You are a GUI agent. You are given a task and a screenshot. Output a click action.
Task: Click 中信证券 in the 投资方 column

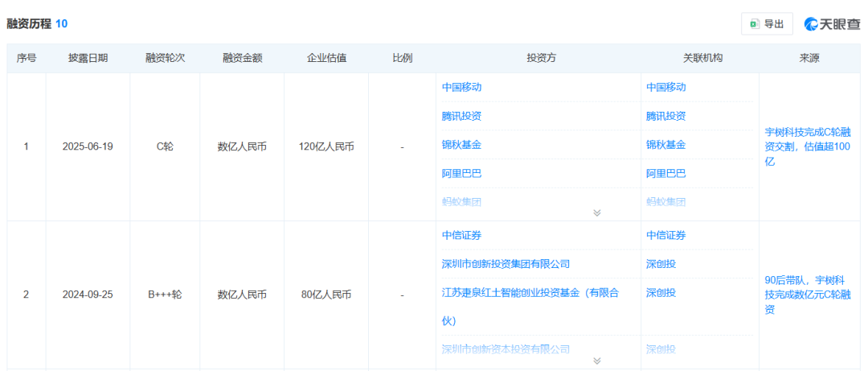[x=461, y=235]
